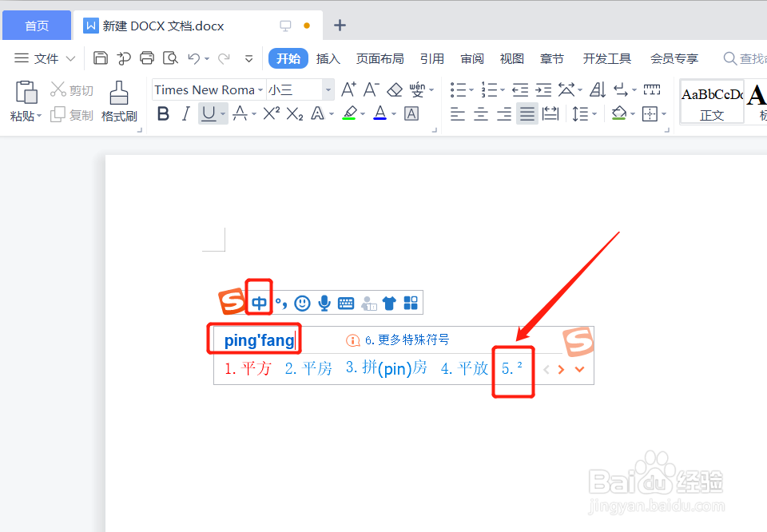Toggle Sogou Chinese/English mode 中
The width and height of the screenshot is (767, 532).
pos(259,304)
